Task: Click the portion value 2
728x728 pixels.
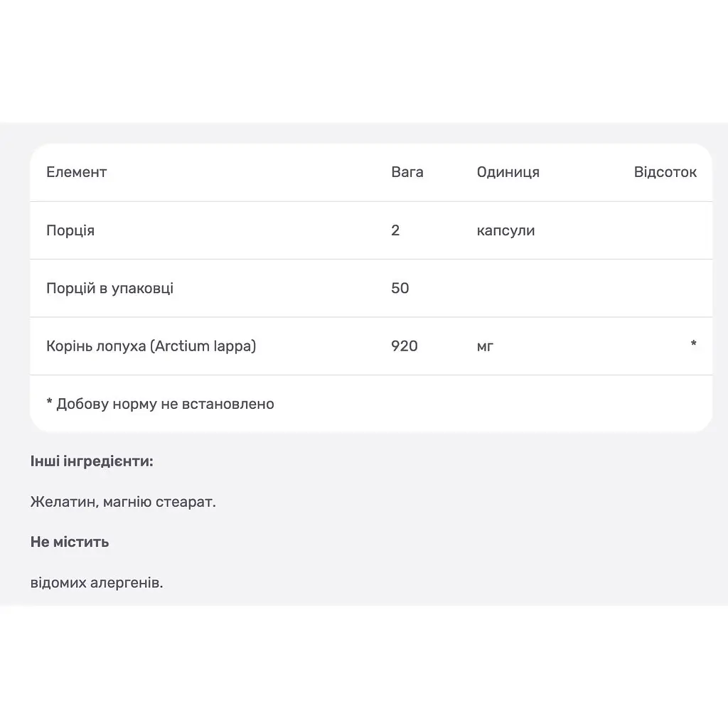Action: point(395,230)
